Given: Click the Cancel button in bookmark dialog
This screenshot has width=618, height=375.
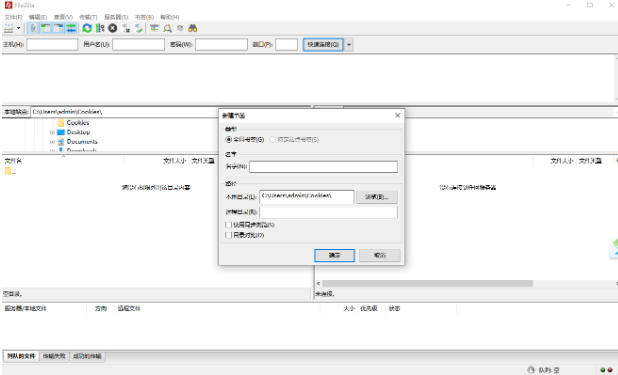Looking at the screenshot, I should [x=380, y=255].
